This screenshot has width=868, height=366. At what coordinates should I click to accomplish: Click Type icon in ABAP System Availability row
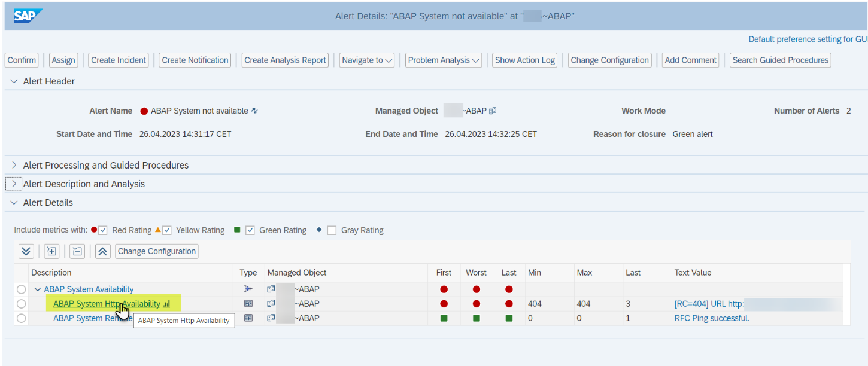[248, 289]
